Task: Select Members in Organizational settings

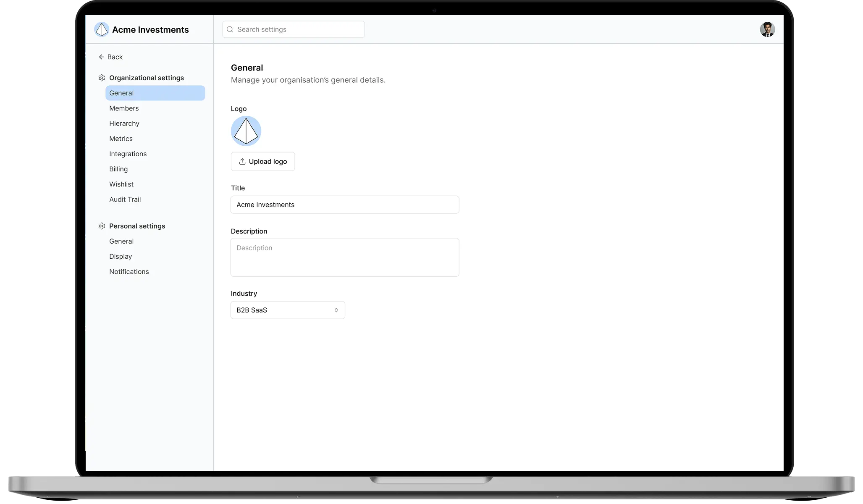Action: pyautogui.click(x=124, y=108)
